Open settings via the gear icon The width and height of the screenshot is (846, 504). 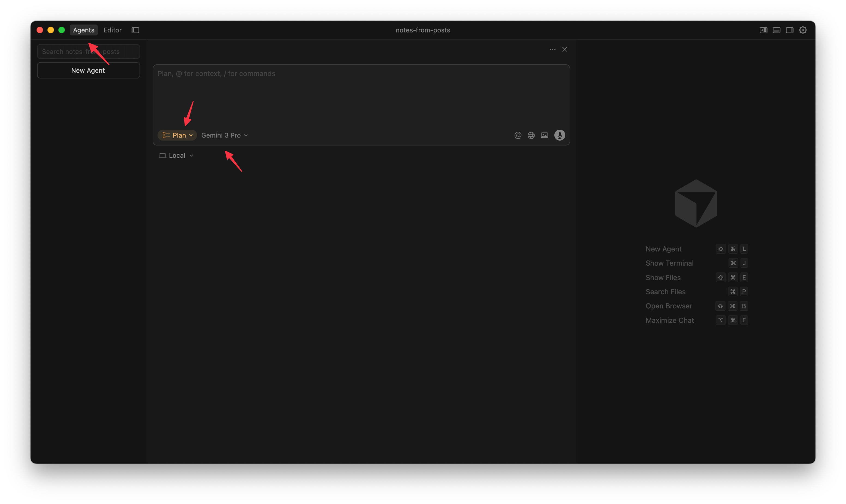803,30
